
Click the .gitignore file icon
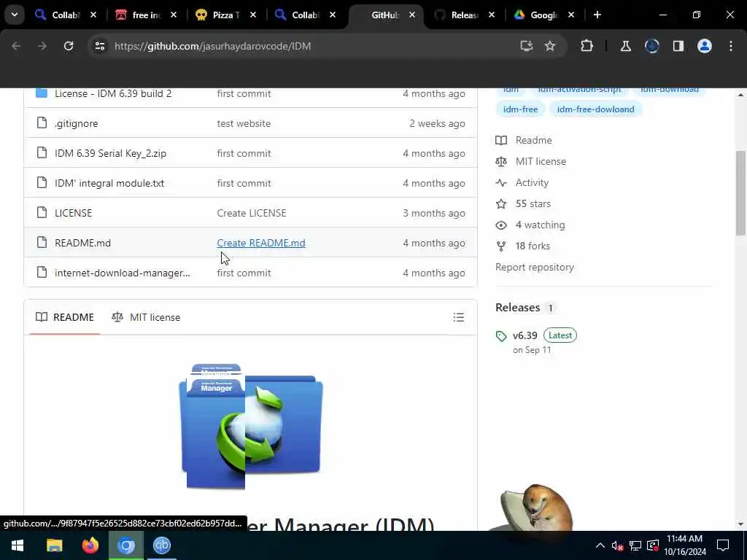coord(42,122)
